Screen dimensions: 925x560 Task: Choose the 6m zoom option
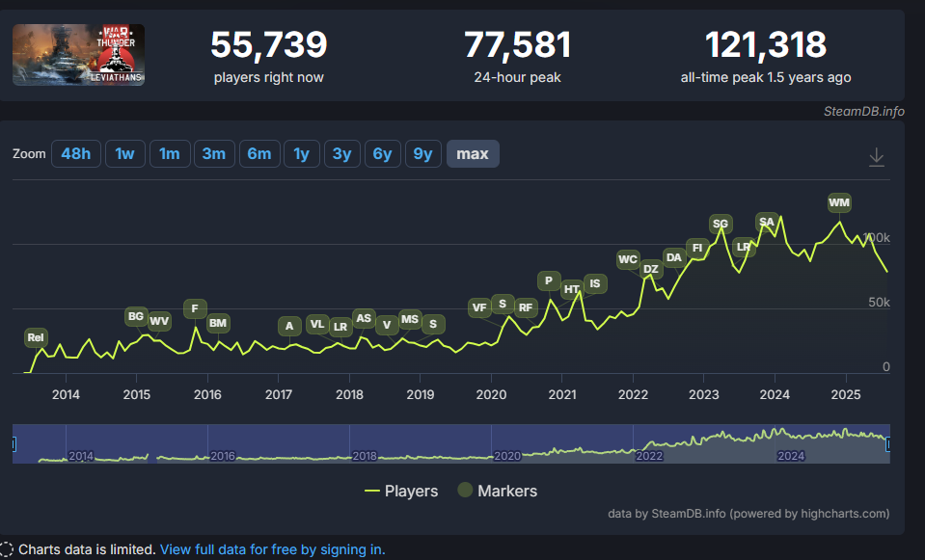pos(259,154)
